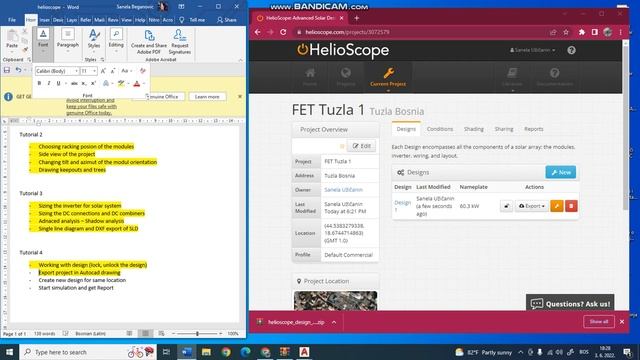The height and width of the screenshot is (360, 640).
Task: Open the File tab in Word
Action: click(x=12, y=20)
